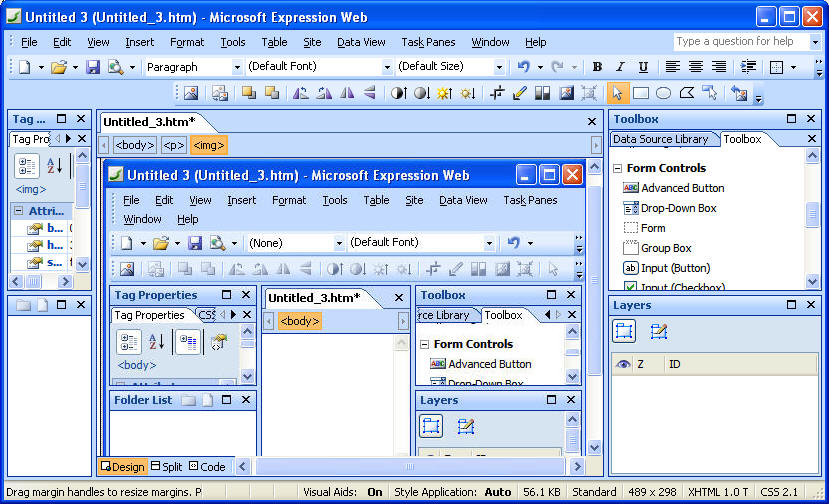Image resolution: width=829 pixels, height=504 pixels.
Task: Select the Rectangular Hotspot tool
Action: point(640,93)
